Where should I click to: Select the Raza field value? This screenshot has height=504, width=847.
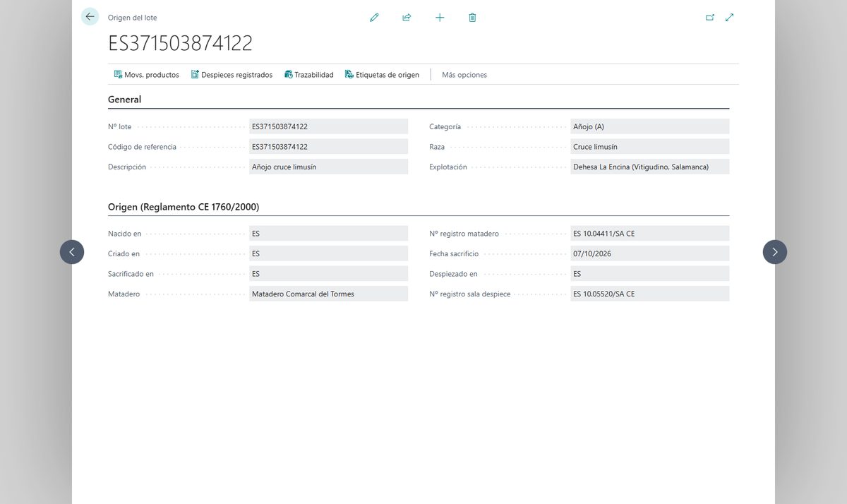coord(650,147)
